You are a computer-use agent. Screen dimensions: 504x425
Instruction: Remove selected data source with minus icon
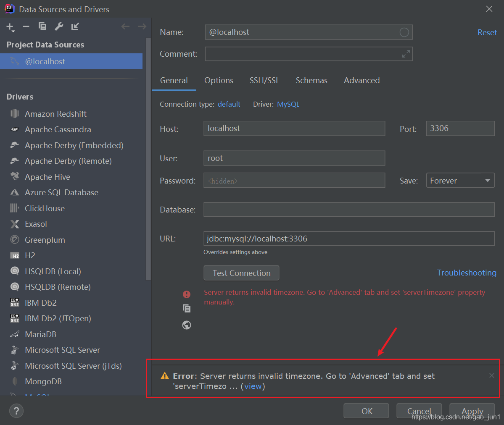click(x=26, y=26)
